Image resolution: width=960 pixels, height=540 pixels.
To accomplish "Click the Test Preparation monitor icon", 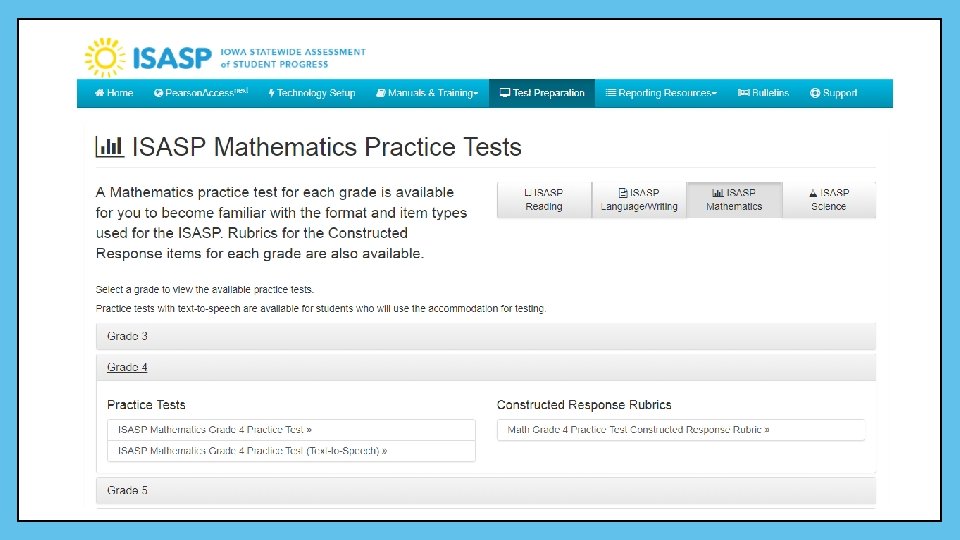I will pos(505,93).
